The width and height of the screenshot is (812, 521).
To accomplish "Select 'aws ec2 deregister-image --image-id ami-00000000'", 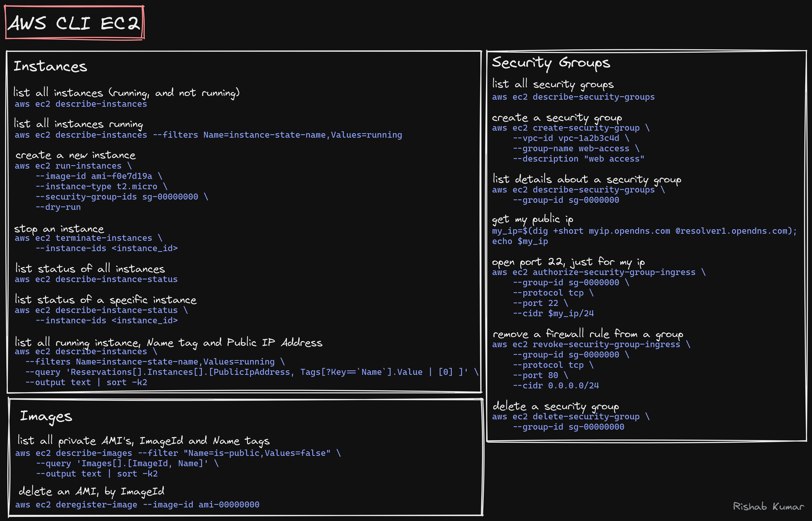I will (137, 505).
